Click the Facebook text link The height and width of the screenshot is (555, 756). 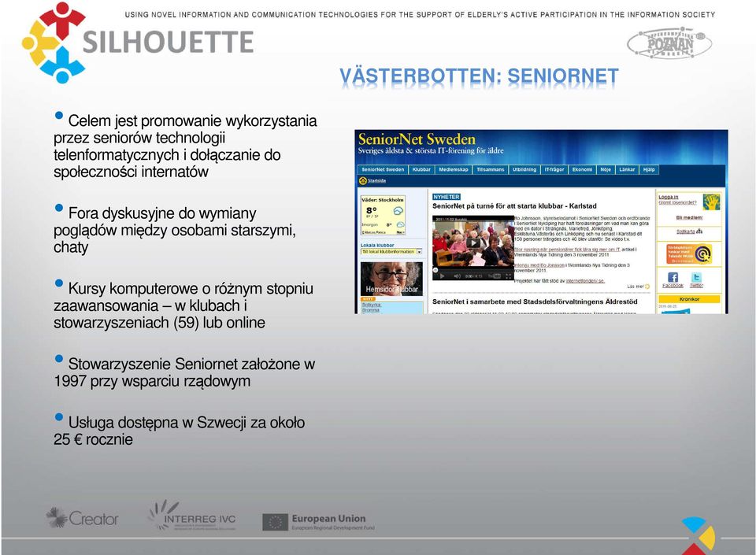coord(673,286)
